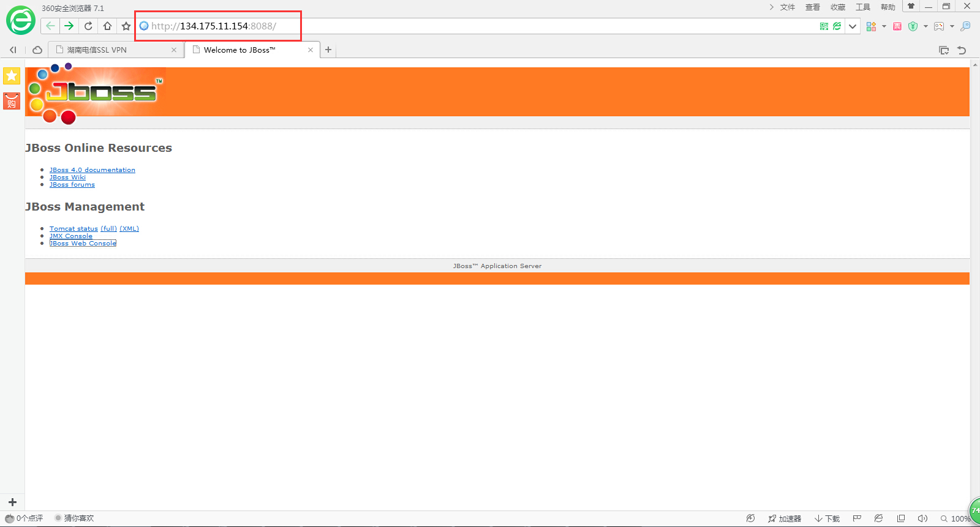Viewport: 980px width, 527px height.
Task: Open the shopping icon in sidebar
Action: (x=12, y=101)
